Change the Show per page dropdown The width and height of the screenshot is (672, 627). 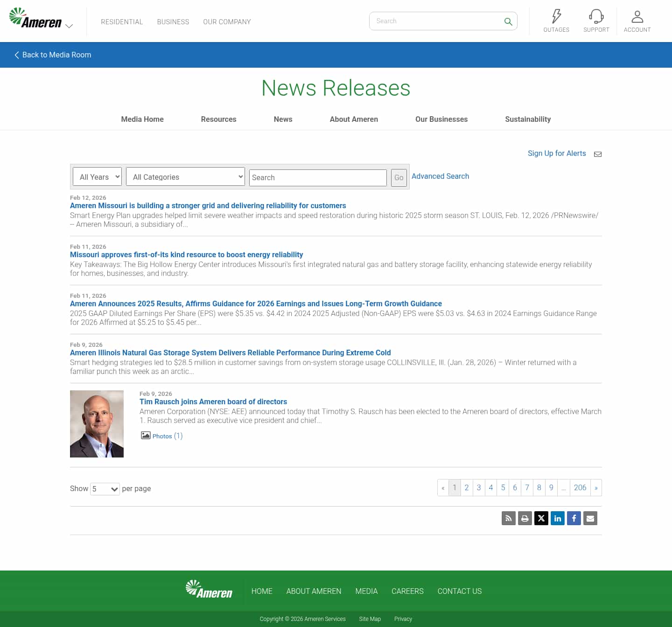105,489
